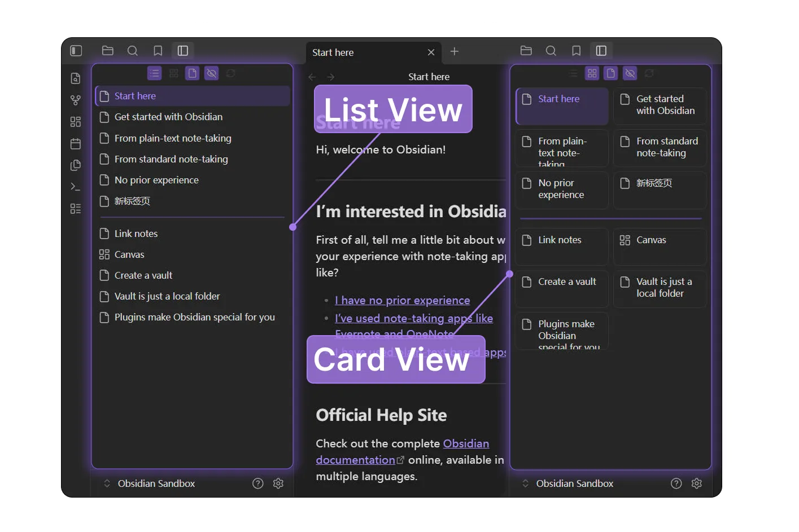Open 'Vault is just a local folder' in the left list
This screenshot has width=799, height=532.
[x=193, y=296]
